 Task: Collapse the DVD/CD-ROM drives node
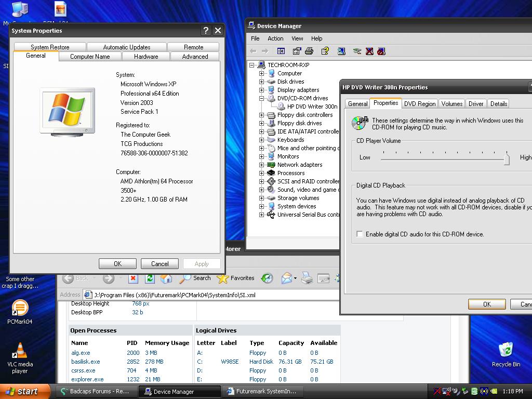click(262, 98)
